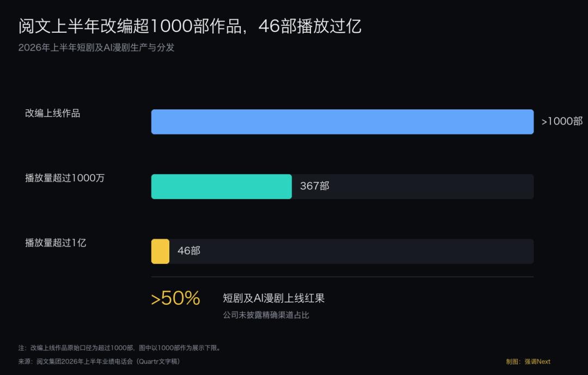Select the 367部 value label
The width and height of the screenshot is (588, 375).
click(x=315, y=186)
